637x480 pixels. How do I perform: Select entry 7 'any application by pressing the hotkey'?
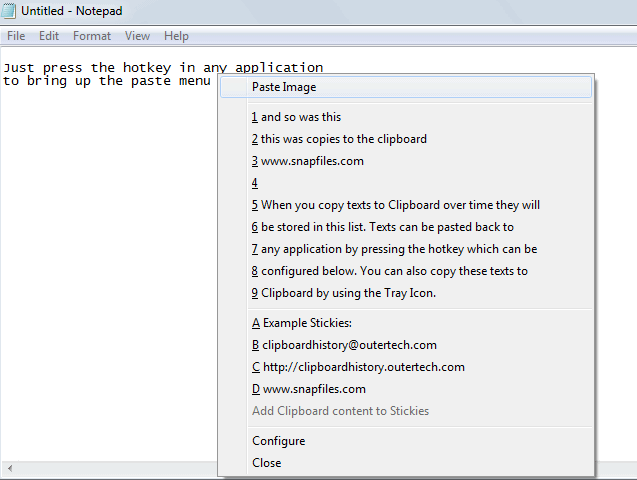tap(394, 249)
